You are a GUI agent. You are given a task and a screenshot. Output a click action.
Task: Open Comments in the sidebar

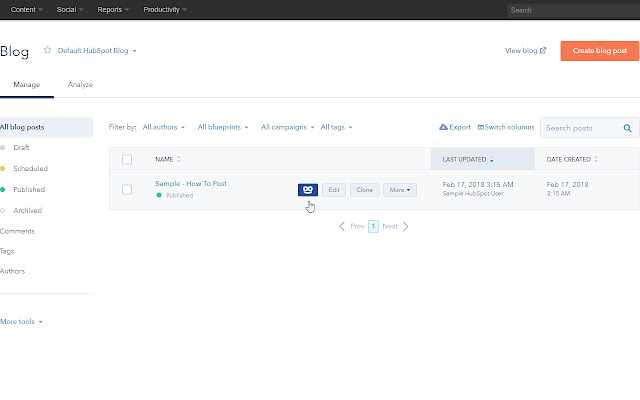coord(17,231)
